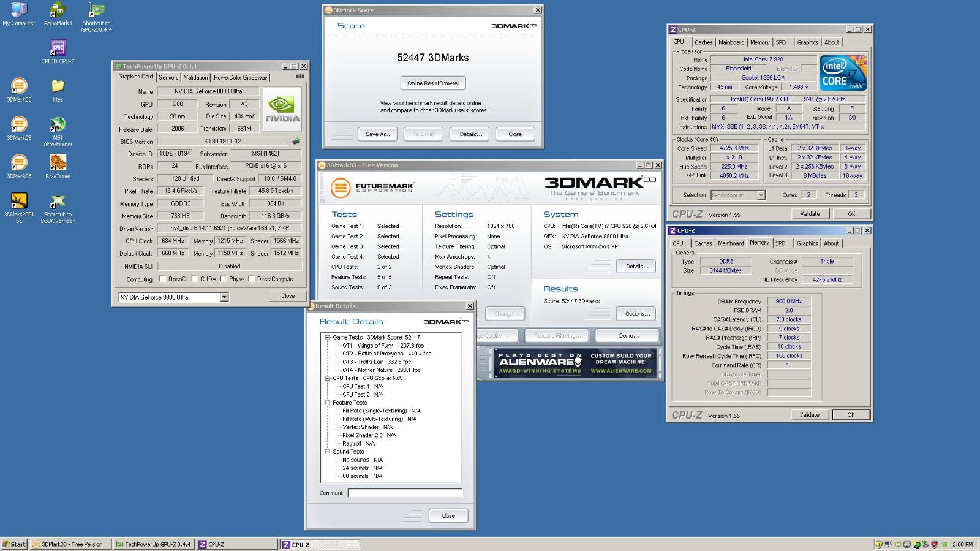The image size is (980, 551).
Task: Switch to Sensors tab in GPU-Z
Action: click(x=168, y=78)
